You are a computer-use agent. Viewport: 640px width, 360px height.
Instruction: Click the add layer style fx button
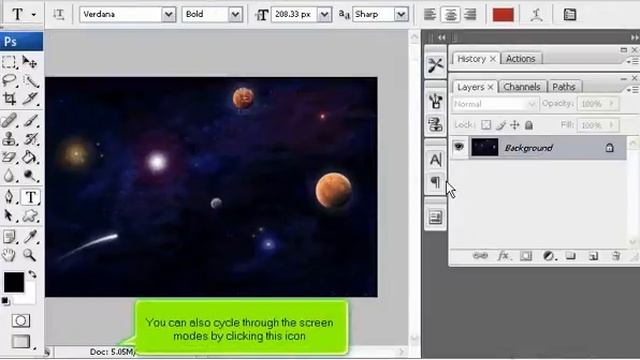(x=503, y=256)
